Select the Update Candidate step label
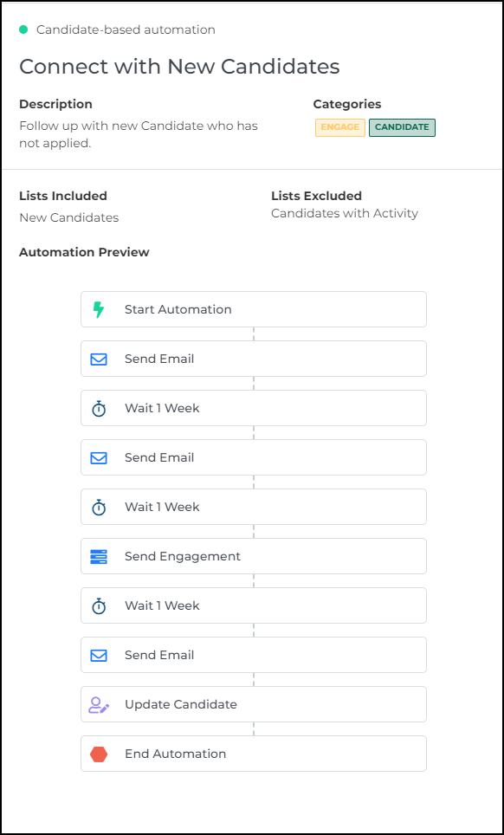 point(181,704)
